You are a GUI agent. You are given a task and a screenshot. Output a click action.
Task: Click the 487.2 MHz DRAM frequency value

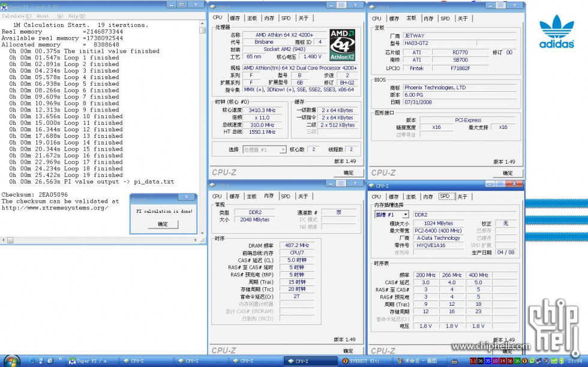click(x=296, y=245)
